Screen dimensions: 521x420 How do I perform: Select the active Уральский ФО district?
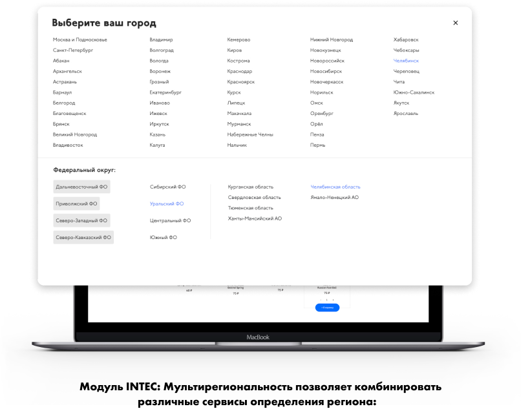167,204
